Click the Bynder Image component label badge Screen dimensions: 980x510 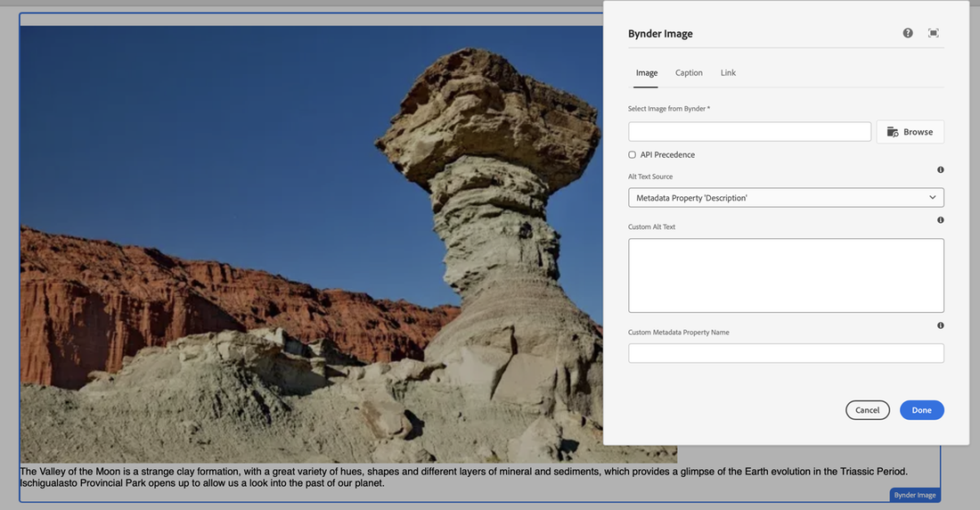pyautogui.click(x=914, y=495)
